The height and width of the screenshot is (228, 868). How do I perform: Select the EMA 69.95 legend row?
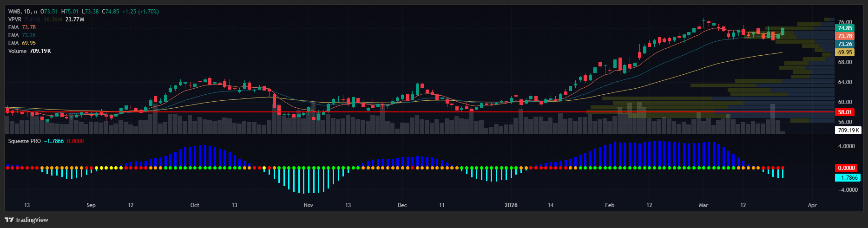(22, 43)
